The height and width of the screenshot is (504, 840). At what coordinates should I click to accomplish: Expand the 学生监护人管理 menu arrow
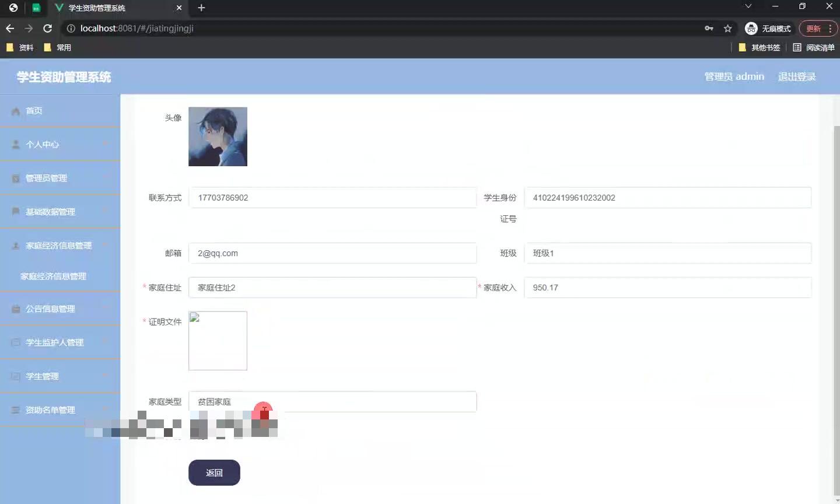tap(106, 342)
